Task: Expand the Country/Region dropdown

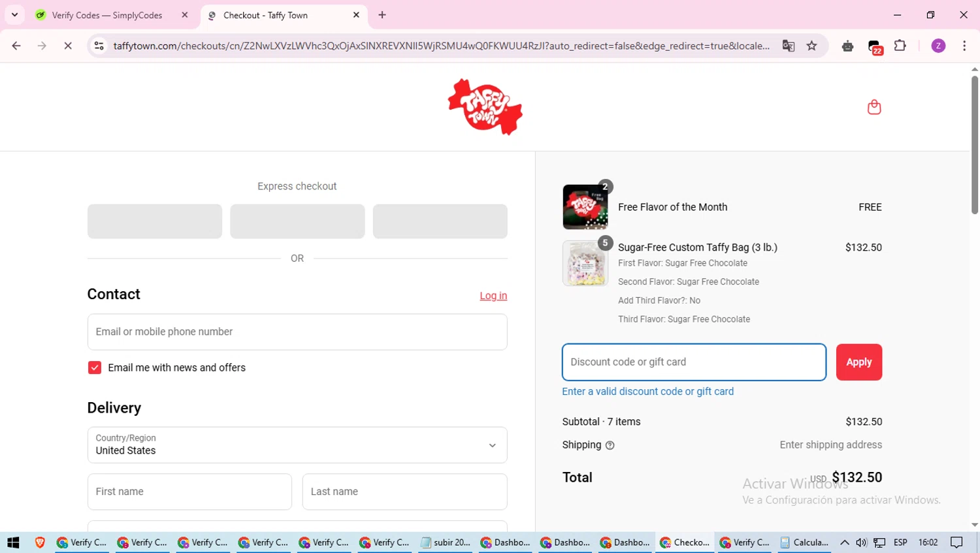Action: click(297, 445)
